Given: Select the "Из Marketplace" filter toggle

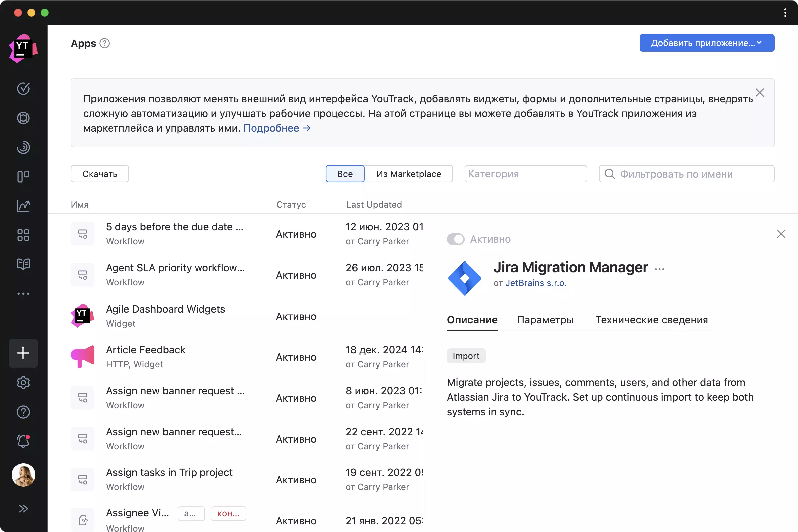Looking at the screenshot, I should pyautogui.click(x=409, y=174).
